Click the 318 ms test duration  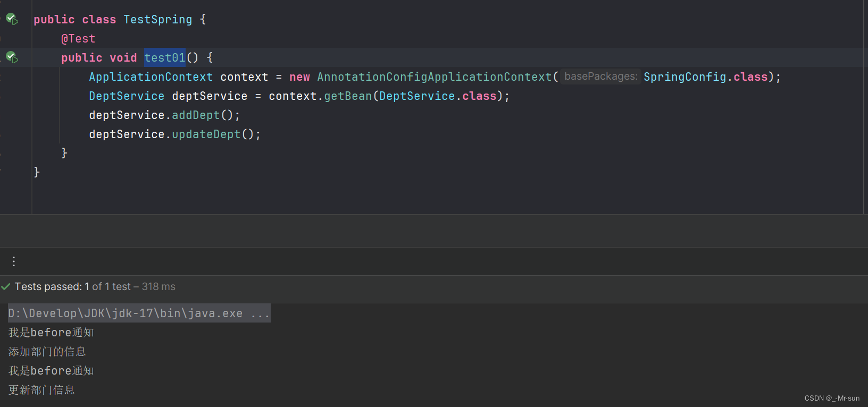158,287
